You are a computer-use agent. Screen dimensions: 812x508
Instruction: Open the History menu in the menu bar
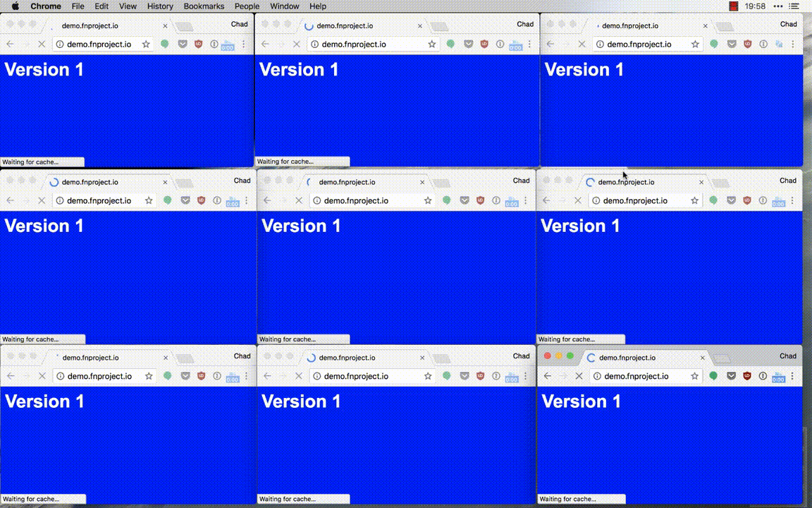160,6
